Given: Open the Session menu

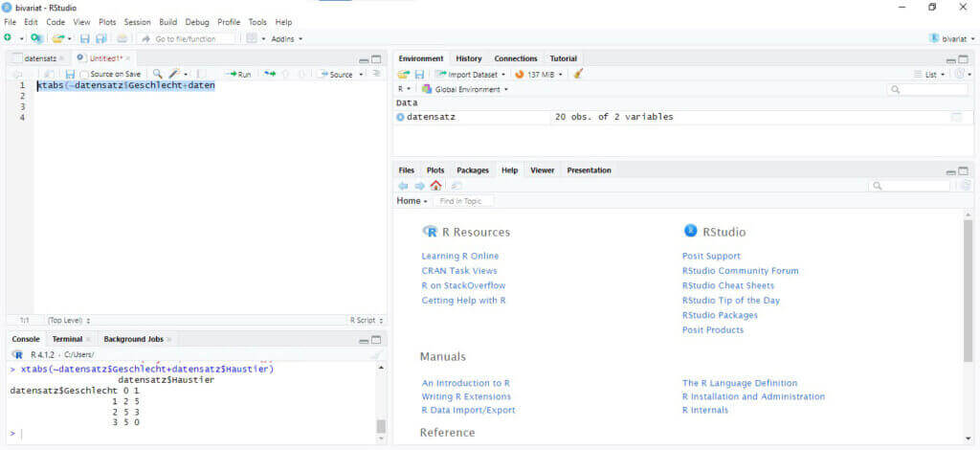Looking at the screenshot, I should [x=137, y=22].
